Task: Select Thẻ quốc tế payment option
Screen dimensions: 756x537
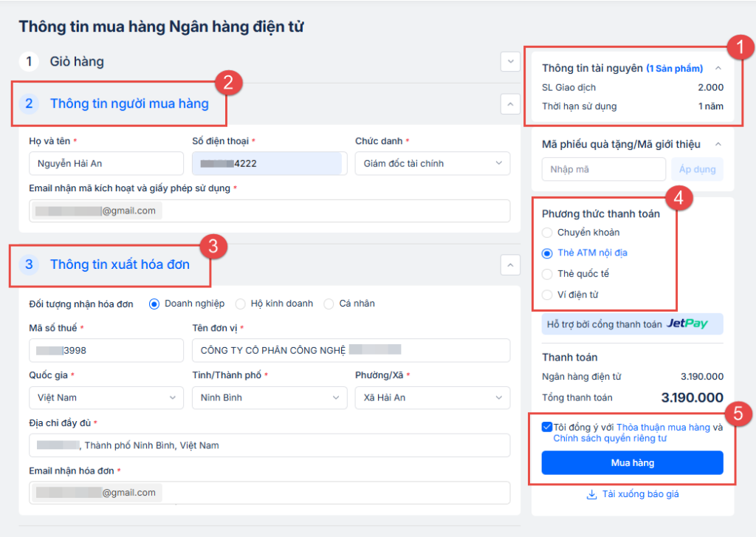Action: point(547,274)
